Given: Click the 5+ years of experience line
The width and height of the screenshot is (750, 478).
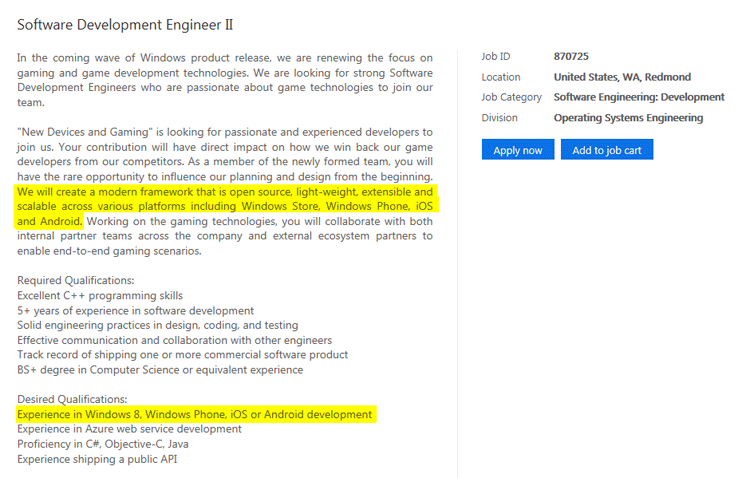Looking at the screenshot, I should coord(135,311).
